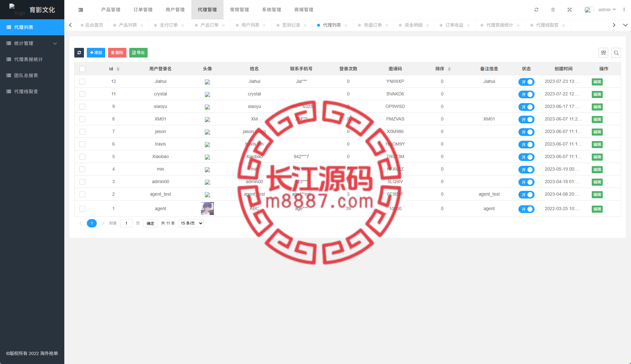Close the 代理列表 tab
631x364 pixels.
click(346, 25)
